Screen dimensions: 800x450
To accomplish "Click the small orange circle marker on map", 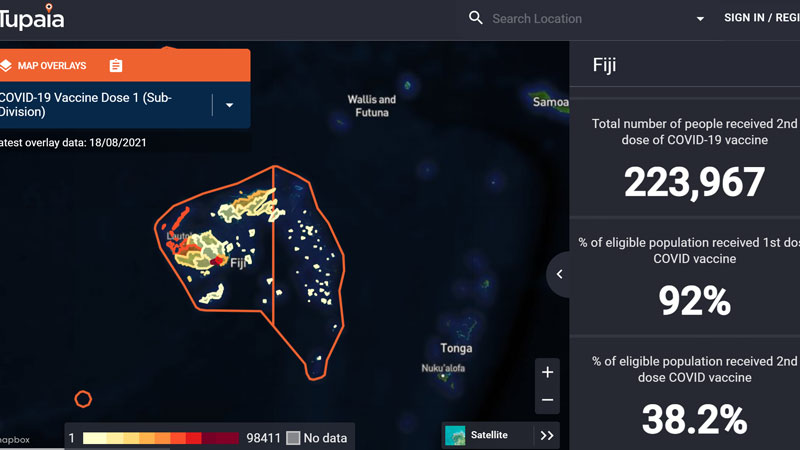I will pos(83,399).
